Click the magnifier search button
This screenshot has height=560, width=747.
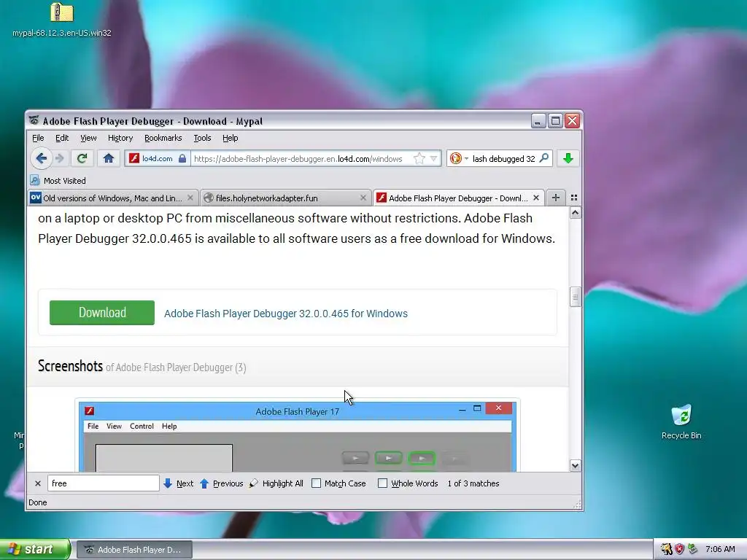(543, 158)
